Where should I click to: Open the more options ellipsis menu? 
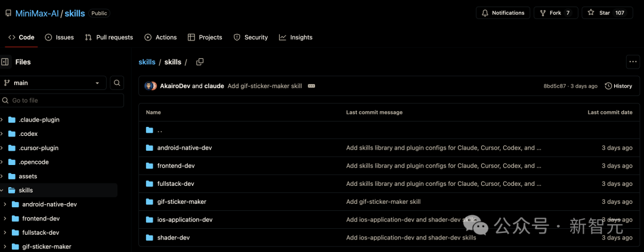point(633,61)
